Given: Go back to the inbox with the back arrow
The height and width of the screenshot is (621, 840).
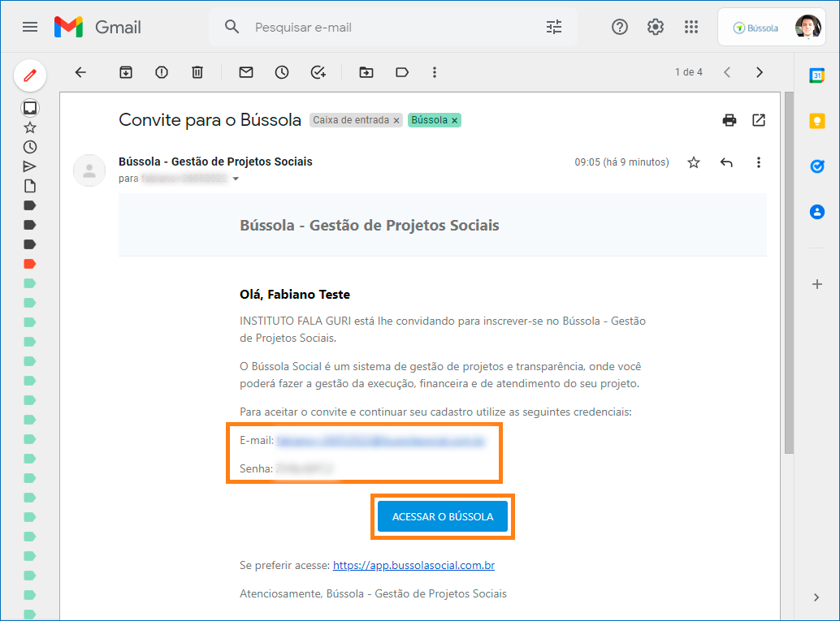Looking at the screenshot, I should click(80, 72).
